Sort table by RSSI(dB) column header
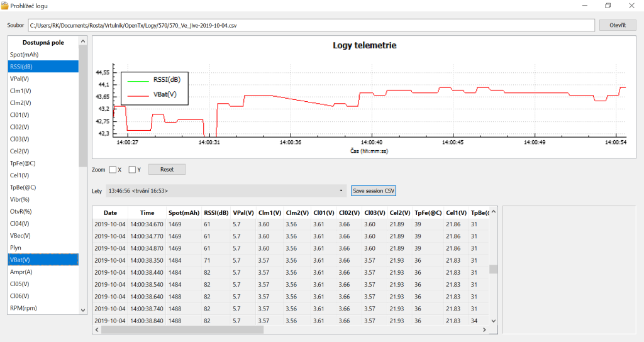This screenshot has height=342, width=644. point(215,212)
